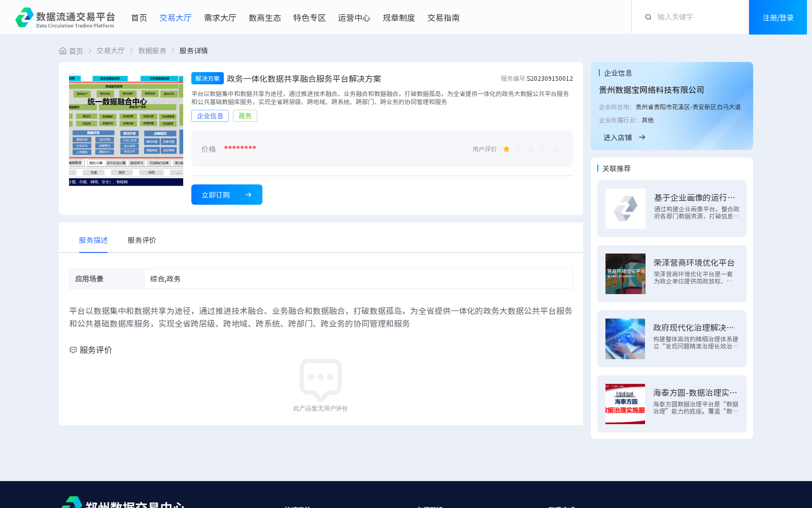Open 需求大厅 in the top navigation
This screenshot has height=508, width=812.
coord(220,18)
